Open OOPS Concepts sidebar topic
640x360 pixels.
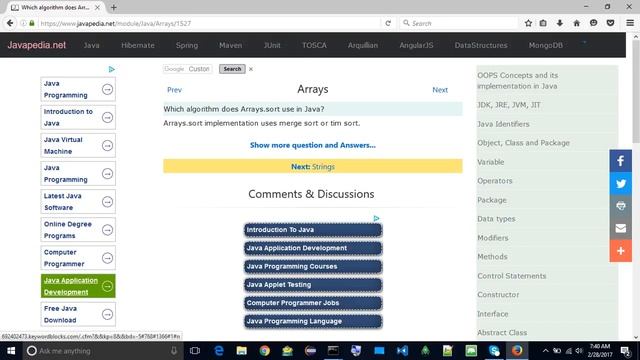(518, 81)
